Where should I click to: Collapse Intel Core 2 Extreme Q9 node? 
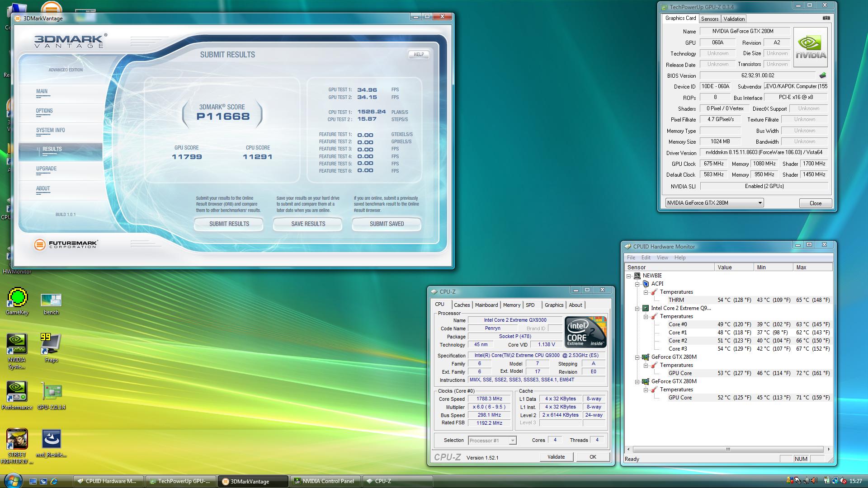[637, 308]
